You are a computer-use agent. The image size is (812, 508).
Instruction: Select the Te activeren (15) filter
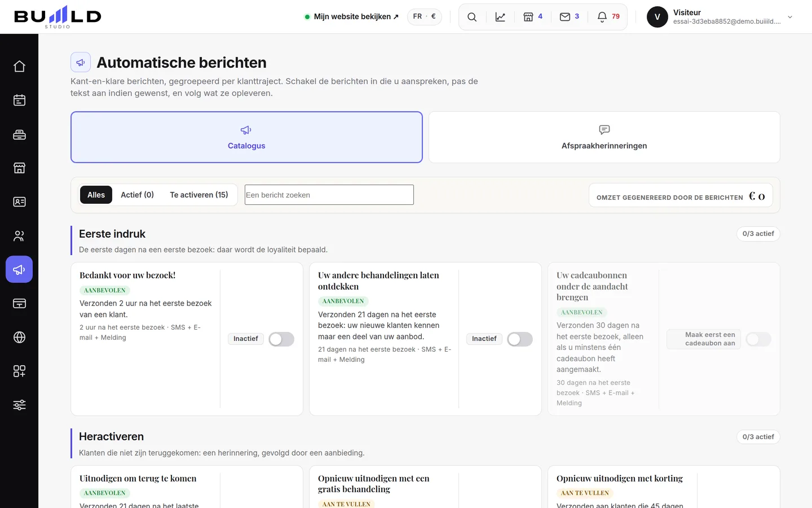coord(199,195)
